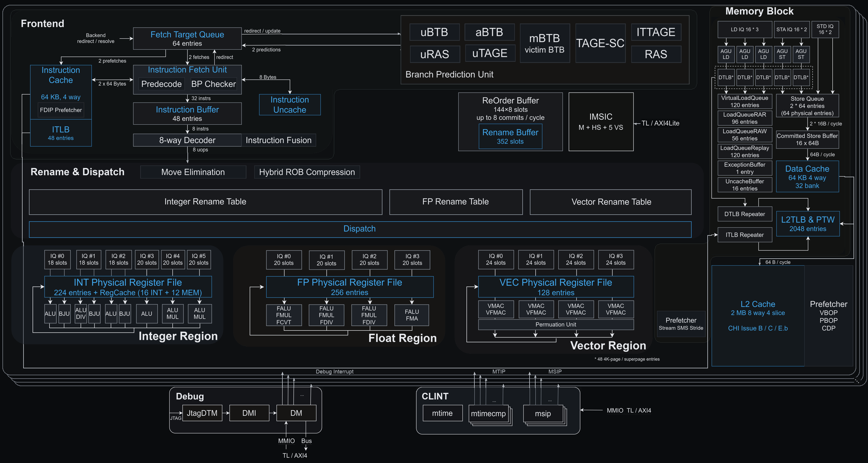868x463 pixels.
Task: Select the mtimecmp box in CLINT
Action: click(488, 414)
